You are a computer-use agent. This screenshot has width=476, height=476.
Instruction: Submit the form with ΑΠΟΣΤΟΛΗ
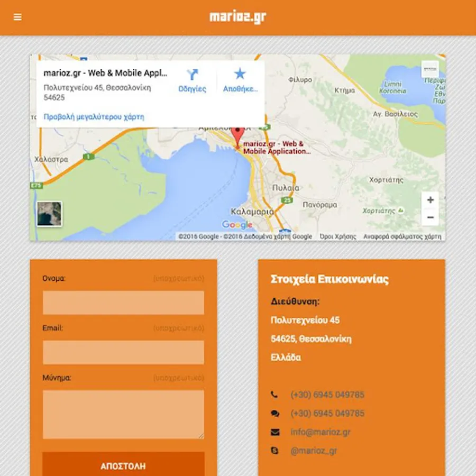coord(123,464)
